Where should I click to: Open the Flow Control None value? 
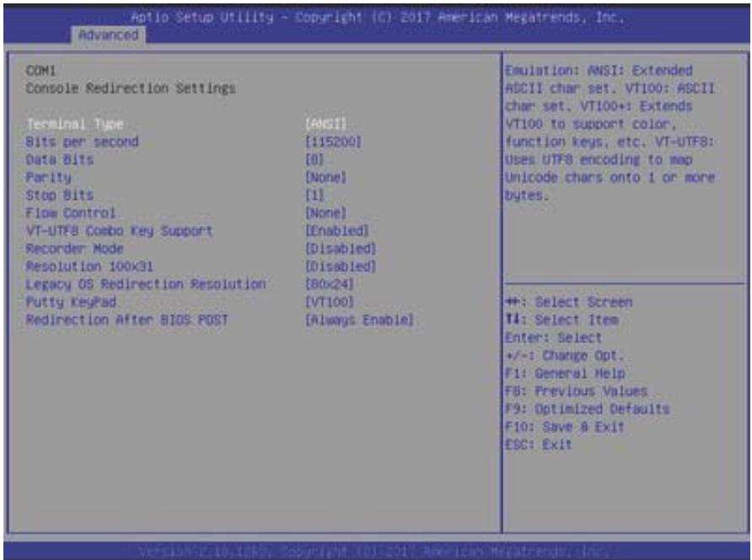(x=325, y=213)
